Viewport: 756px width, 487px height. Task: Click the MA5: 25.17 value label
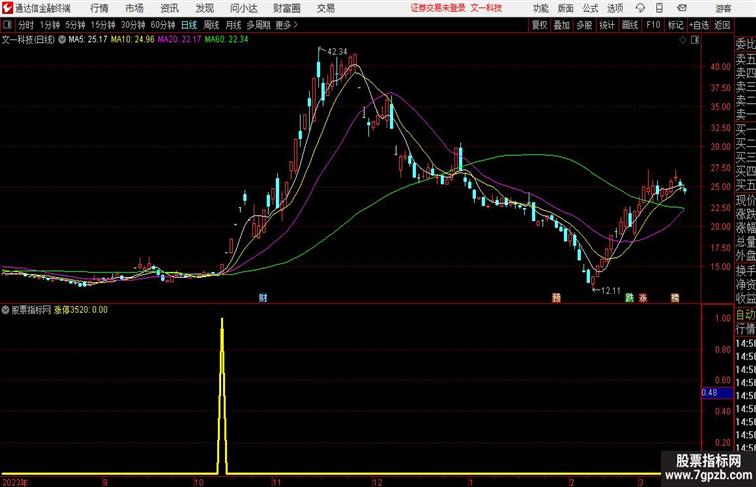pos(88,40)
